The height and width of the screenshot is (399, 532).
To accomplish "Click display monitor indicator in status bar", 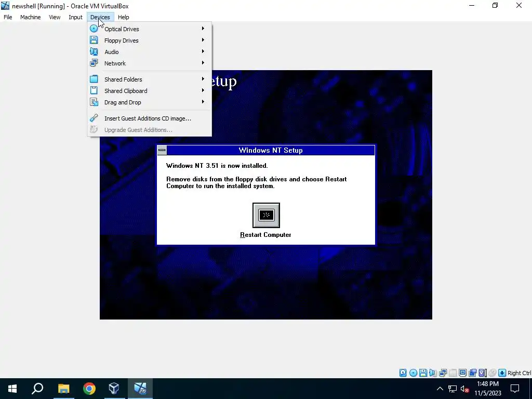I will point(462,373).
